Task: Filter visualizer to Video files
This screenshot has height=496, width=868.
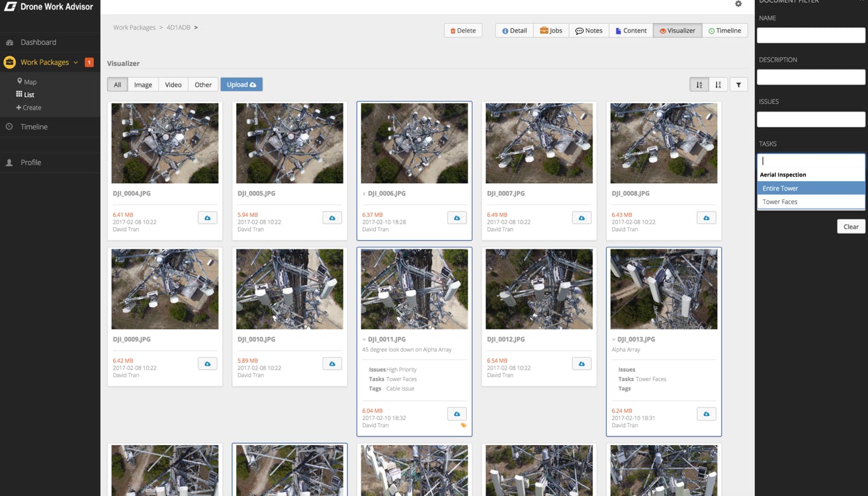Action: point(173,85)
